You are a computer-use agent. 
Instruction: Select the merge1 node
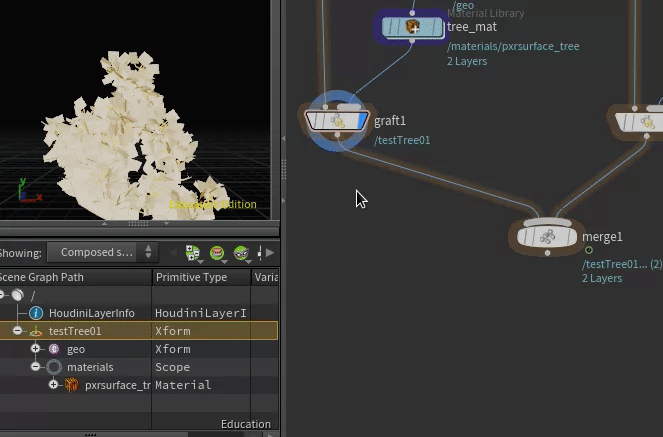tap(547, 236)
